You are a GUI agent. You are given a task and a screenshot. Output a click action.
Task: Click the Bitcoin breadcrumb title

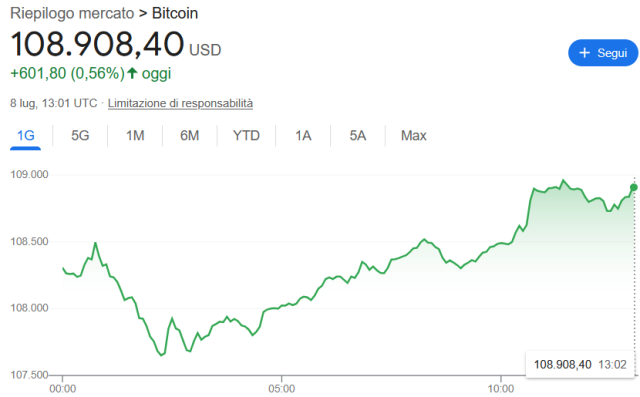[175, 13]
